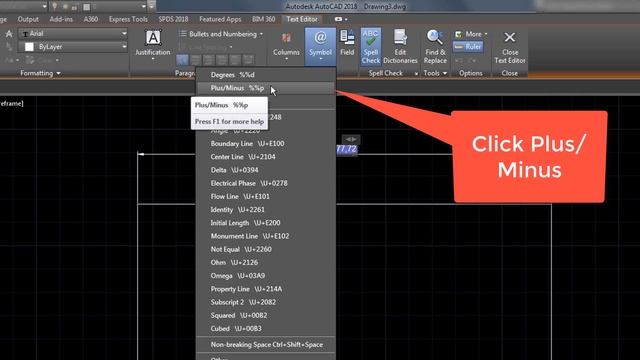Click the 77.72 dimension text
Image resolution: width=640 pixels, height=360 pixels.
click(347, 149)
